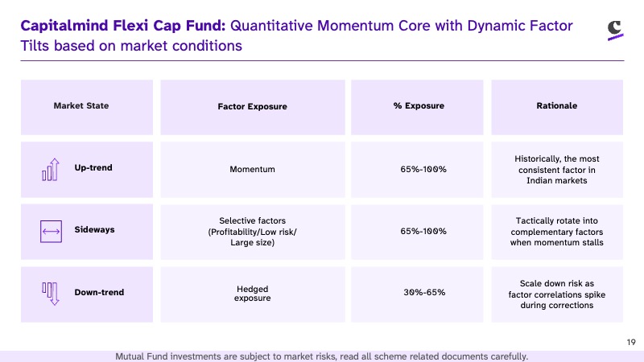
Task: Click the Hedged exposure cell
Action: pos(253,294)
